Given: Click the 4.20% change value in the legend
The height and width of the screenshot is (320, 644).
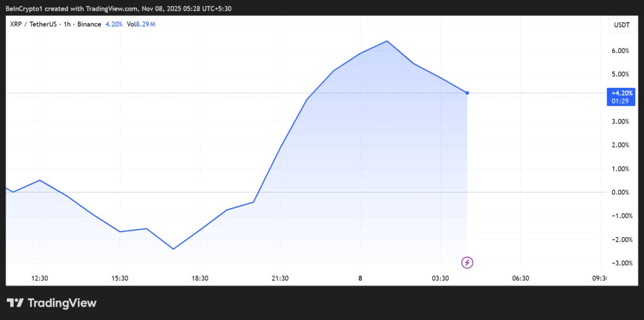Looking at the screenshot, I should (x=113, y=24).
